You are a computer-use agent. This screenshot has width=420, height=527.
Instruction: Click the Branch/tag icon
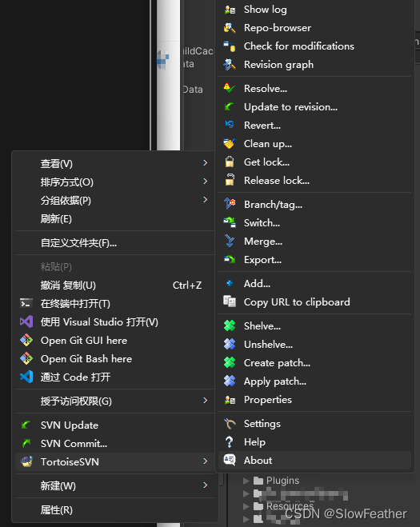pyautogui.click(x=230, y=204)
